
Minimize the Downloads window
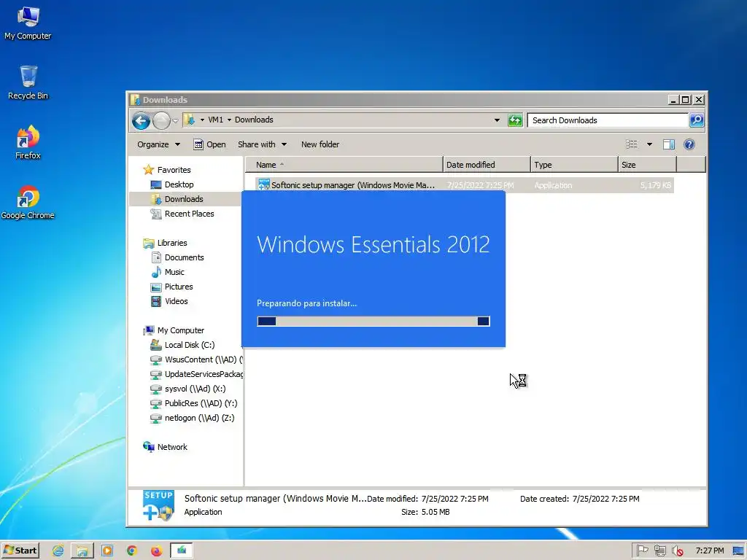tap(673, 99)
